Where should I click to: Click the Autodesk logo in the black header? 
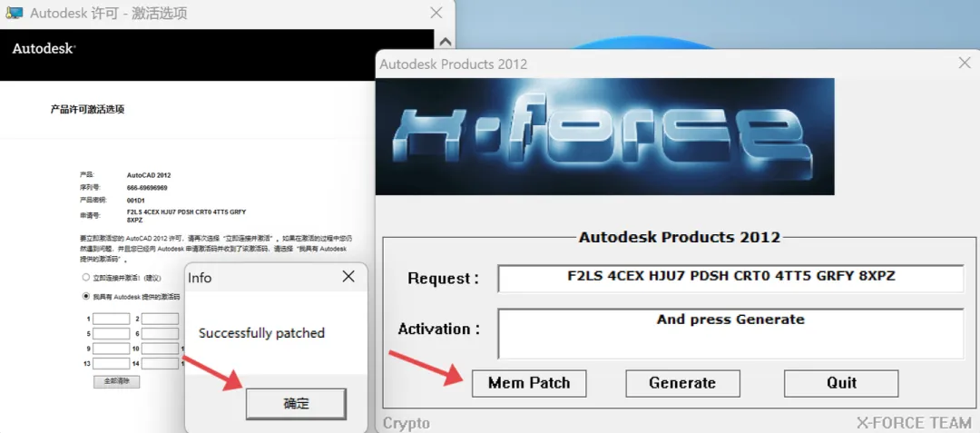click(44, 49)
